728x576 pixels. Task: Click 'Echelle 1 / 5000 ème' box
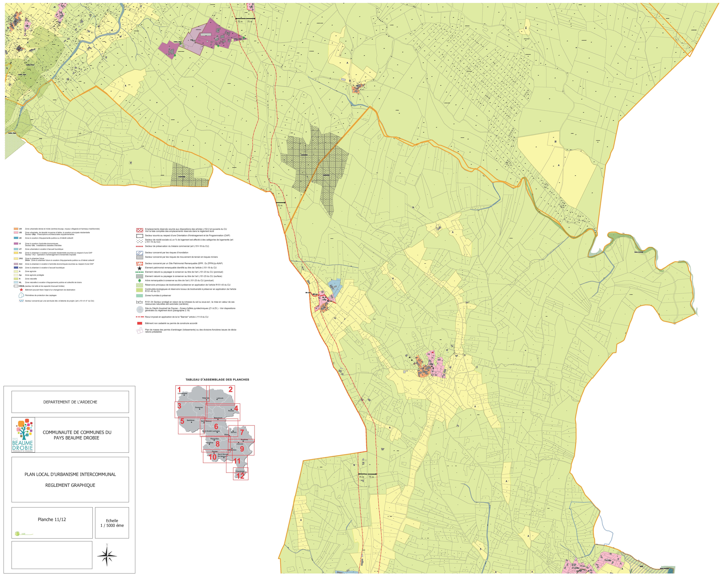[112, 523]
